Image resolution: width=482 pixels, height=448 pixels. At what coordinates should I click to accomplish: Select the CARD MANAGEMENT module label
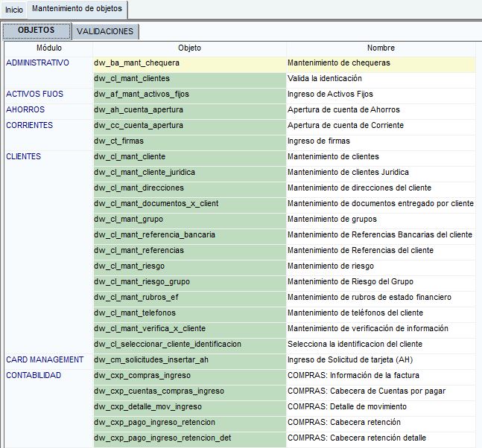point(45,359)
